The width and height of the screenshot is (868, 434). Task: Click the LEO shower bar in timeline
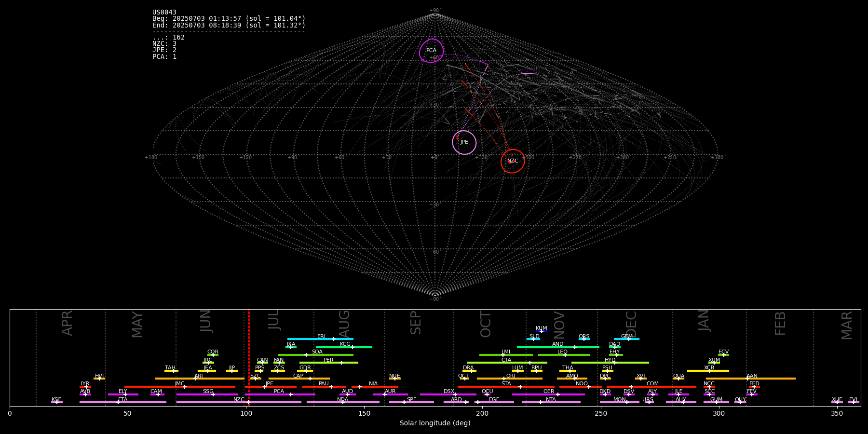tap(564, 355)
